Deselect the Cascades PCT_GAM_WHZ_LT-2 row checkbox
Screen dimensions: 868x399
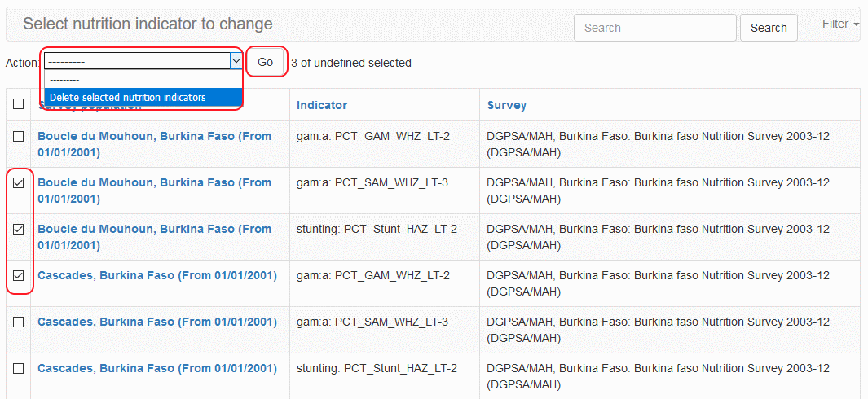click(x=19, y=276)
